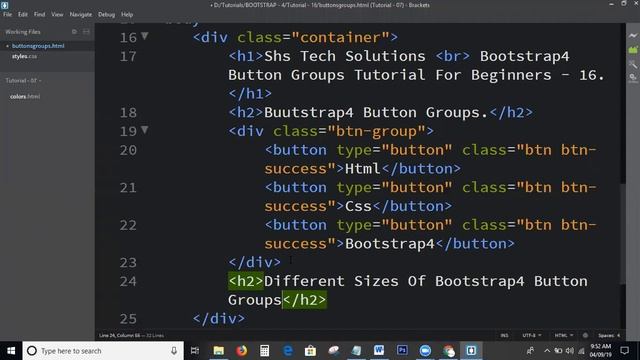The height and width of the screenshot is (360, 640).
Task: Open the File menu
Action: coord(7,14)
